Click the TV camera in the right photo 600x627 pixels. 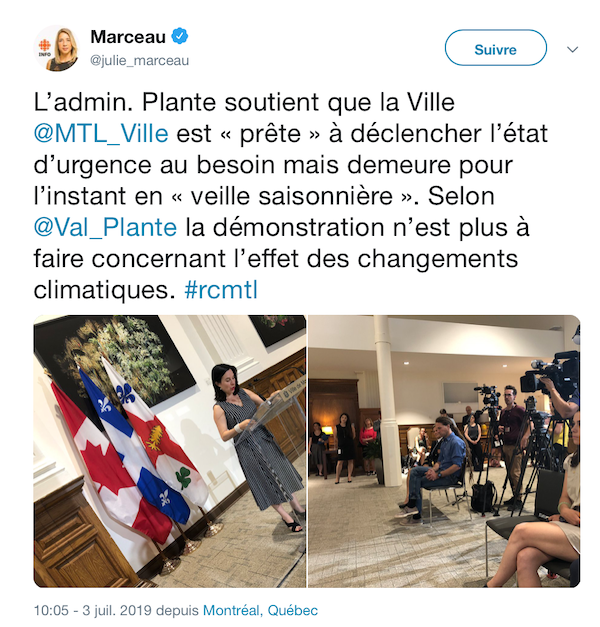point(552,372)
